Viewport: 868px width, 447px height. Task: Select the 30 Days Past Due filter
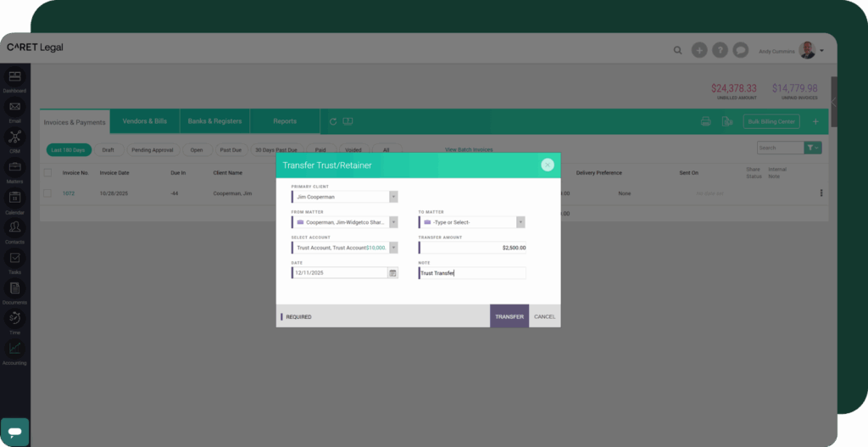point(276,150)
